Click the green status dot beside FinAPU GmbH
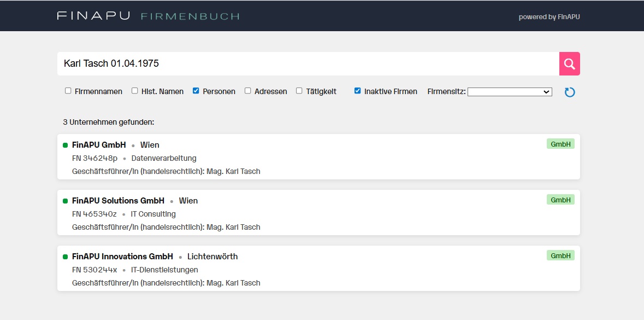This screenshot has width=644, height=320. point(65,144)
